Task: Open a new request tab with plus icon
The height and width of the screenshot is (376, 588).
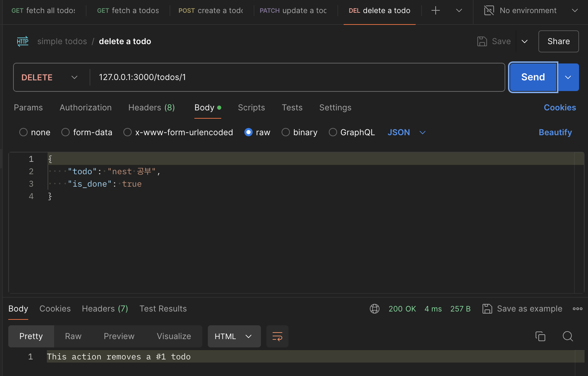Action: click(x=436, y=10)
